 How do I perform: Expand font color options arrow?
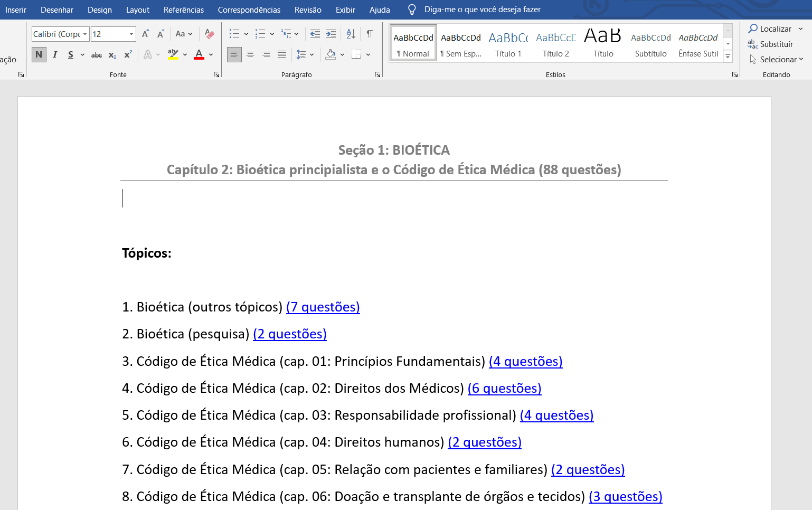tap(211, 54)
